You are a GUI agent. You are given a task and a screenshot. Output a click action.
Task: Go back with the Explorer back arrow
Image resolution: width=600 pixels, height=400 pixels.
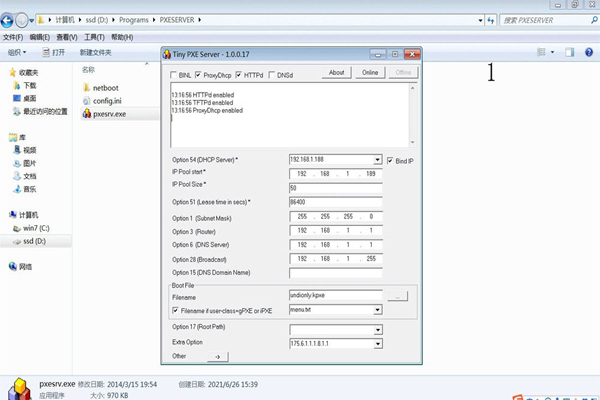[7, 20]
